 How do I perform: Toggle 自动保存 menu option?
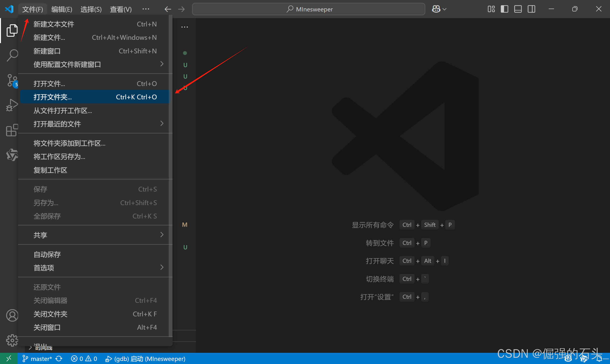(47, 254)
